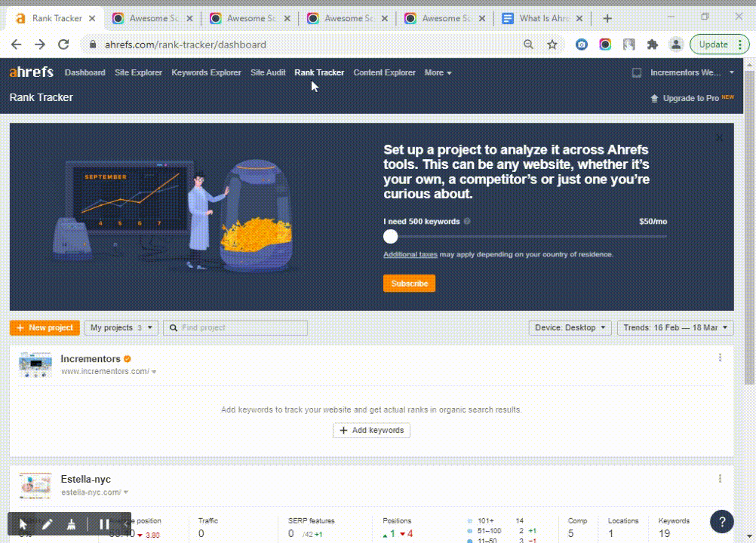
Task: Open the grey bookmark-style extension icon
Action: click(628, 44)
